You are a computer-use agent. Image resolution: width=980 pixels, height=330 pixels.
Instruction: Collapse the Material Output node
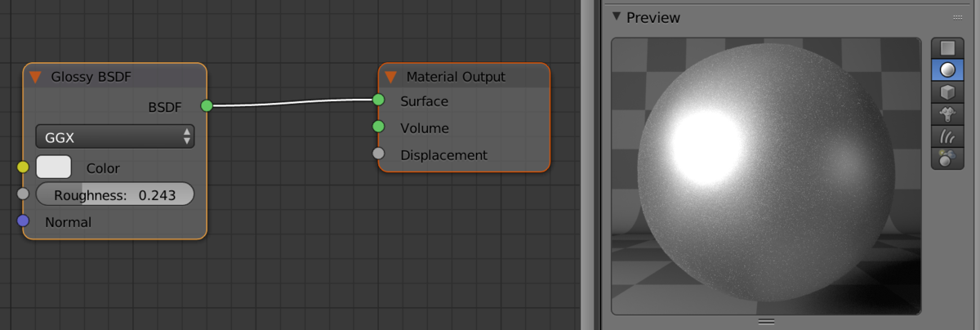pos(390,77)
